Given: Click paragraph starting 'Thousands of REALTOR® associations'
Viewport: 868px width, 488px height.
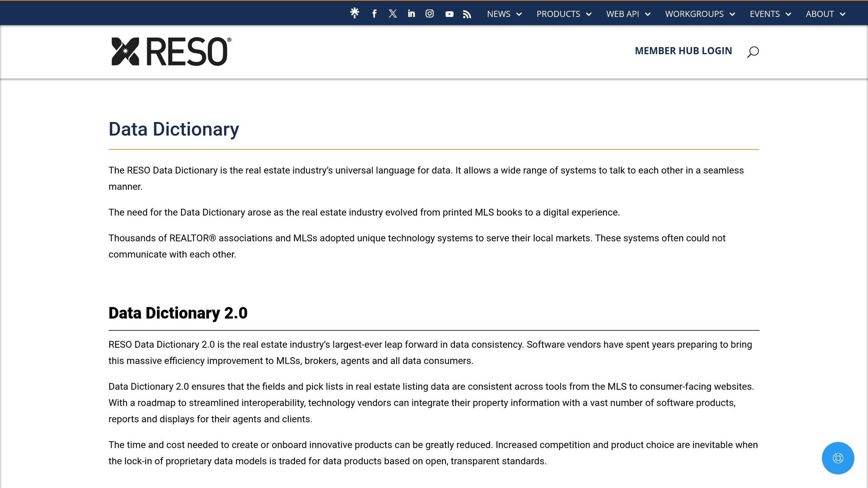Looking at the screenshot, I should 417,246.
